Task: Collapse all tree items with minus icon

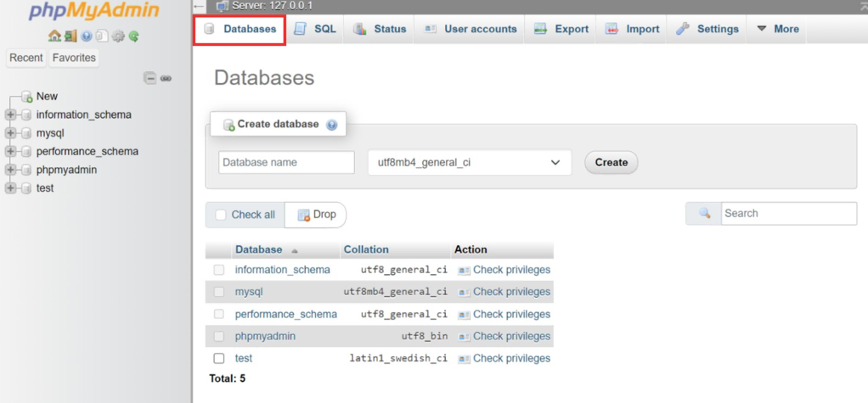Action: tap(150, 78)
